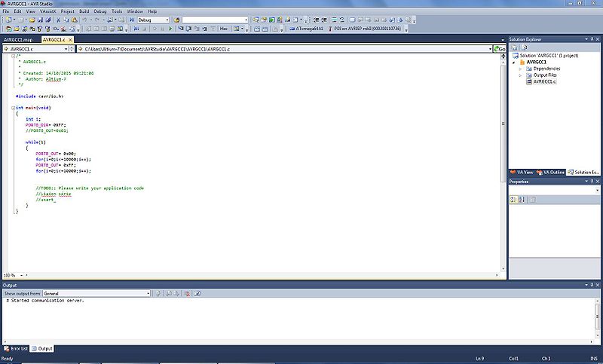Screen dimensions: 603x364
Task: Click the Alphabetical sort icon in Properties
Action: point(522,199)
